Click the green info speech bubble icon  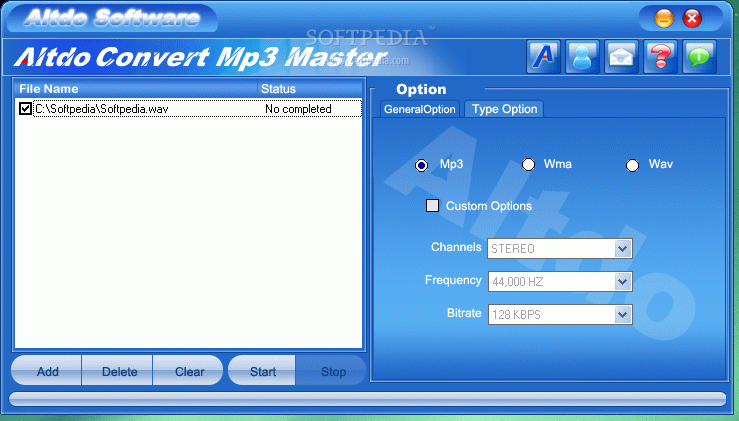tap(699, 57)
